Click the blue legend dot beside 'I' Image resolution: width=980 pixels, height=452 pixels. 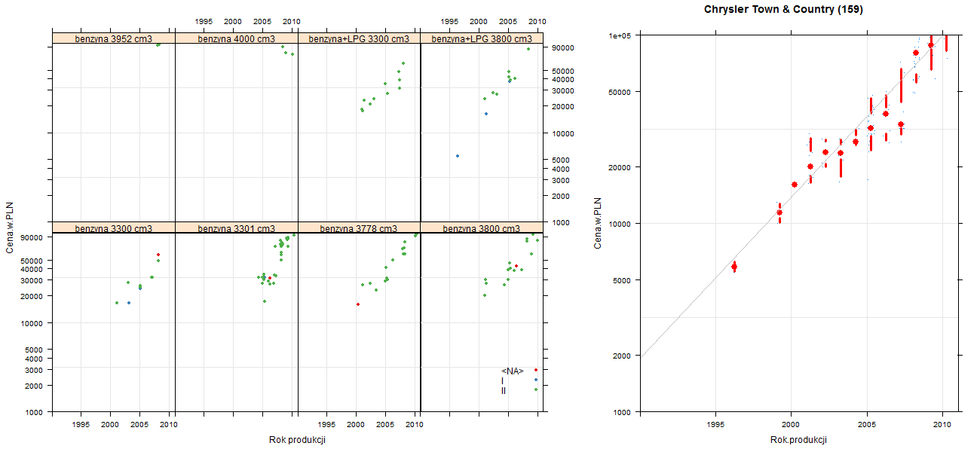coord(536,380)
